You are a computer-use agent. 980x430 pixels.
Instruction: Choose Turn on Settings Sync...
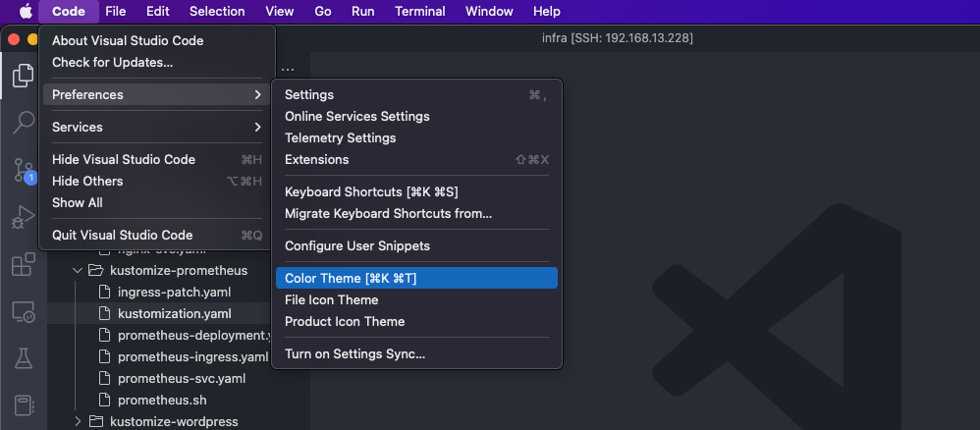[x=416, y=353]
